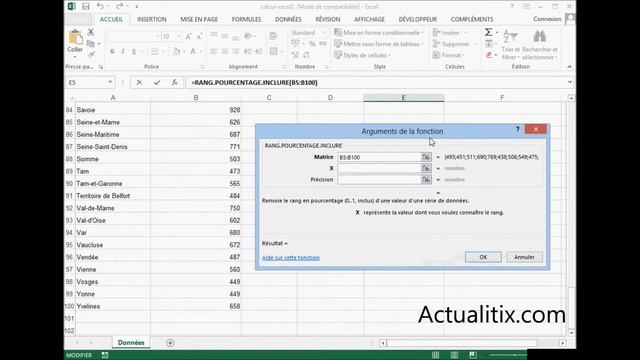This screenshot has width=640, height=360.
Task: Confirm formula entry with check icon
Action: click(157, 82)
